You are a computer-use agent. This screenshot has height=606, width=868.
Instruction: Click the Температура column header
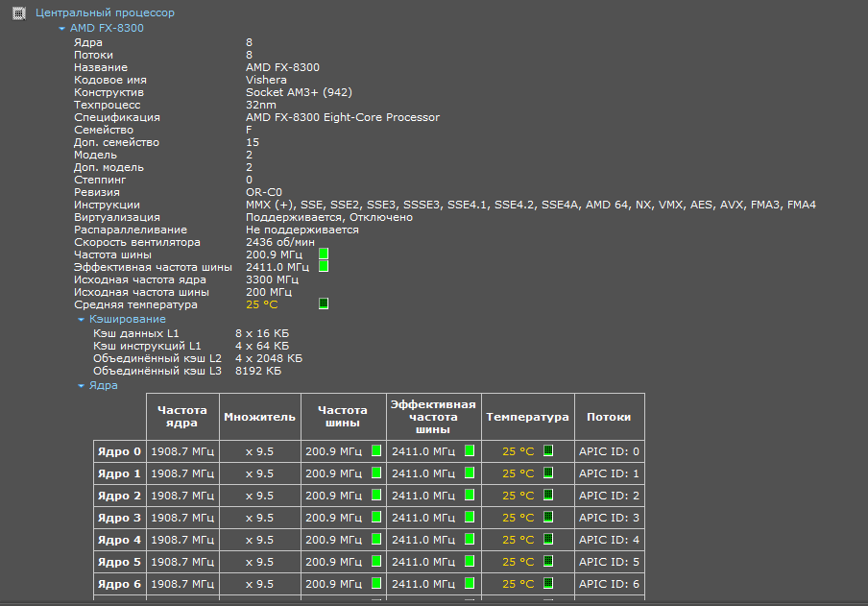tap(527, 417)
